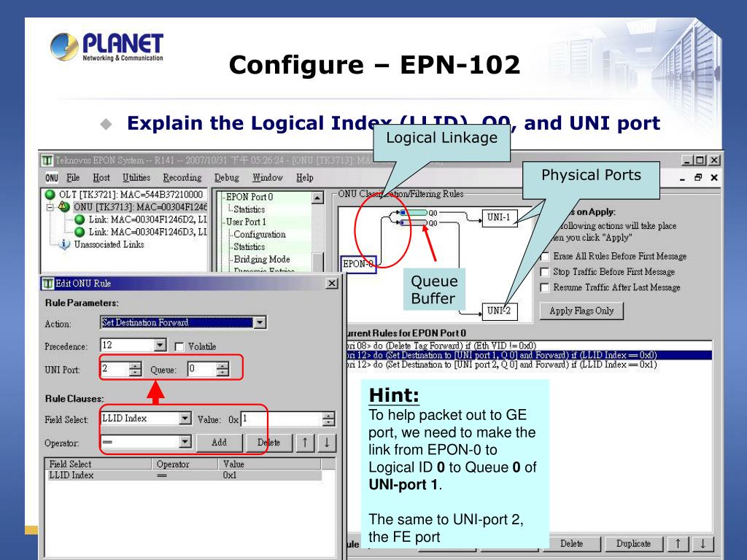Image resolution: width=747 pixels, height=560 pixels.
Task: Move rule clause down with the arrow button
Action: 327,443
